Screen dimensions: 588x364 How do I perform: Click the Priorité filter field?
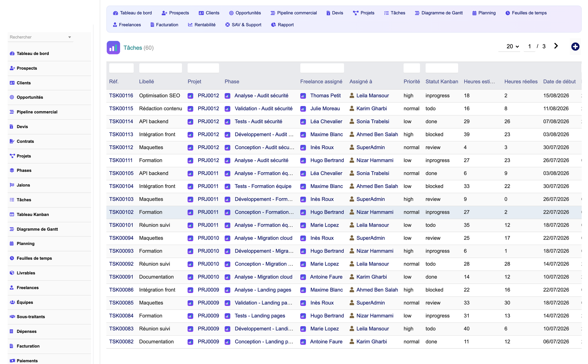412,68
